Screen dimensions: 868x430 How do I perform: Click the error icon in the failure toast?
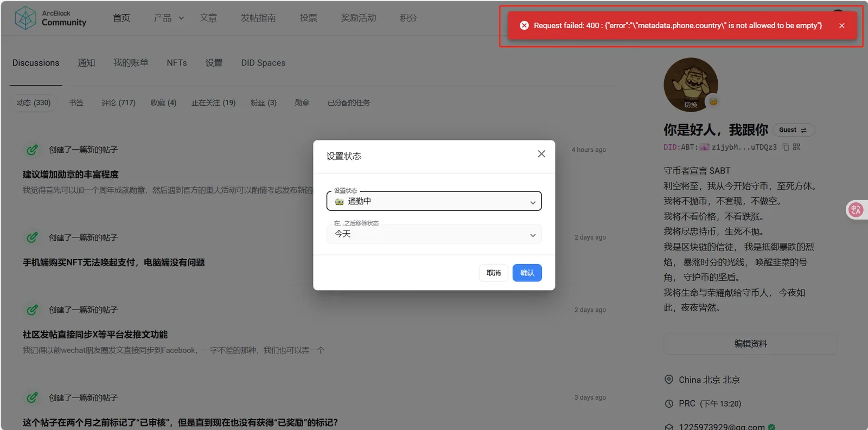(524, 25)
